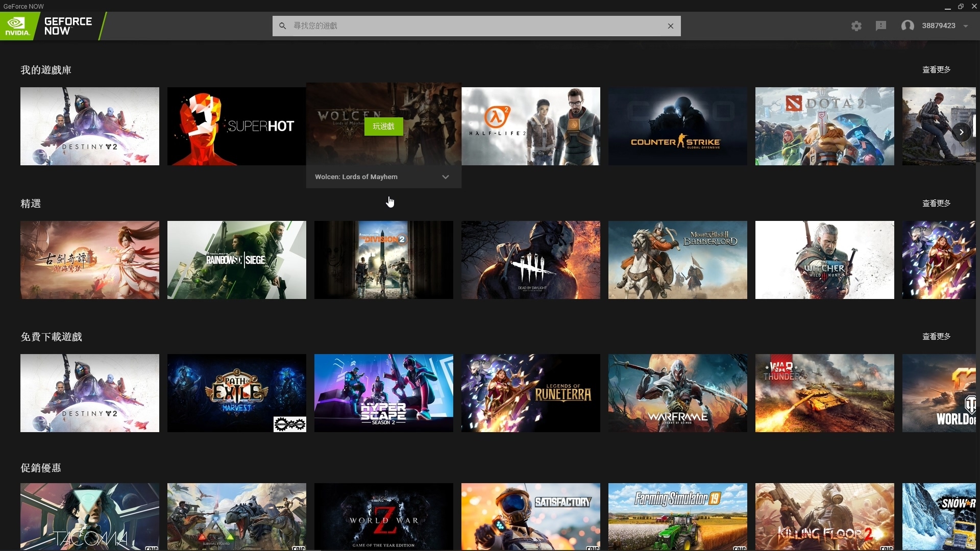
Task: Open the Warframe game tile
Action: pyautogui.click(x=678, y=393)
